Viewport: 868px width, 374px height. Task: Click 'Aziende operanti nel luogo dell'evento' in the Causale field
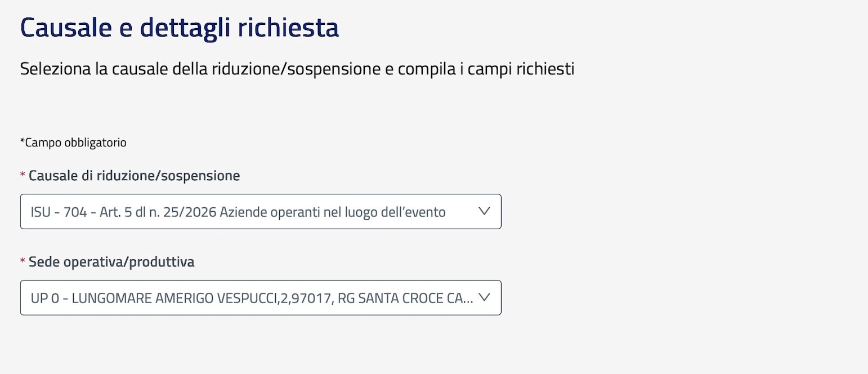click(333, 212)
